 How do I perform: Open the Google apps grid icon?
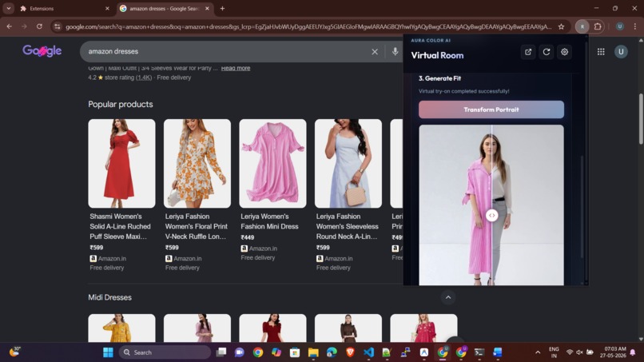601,52
